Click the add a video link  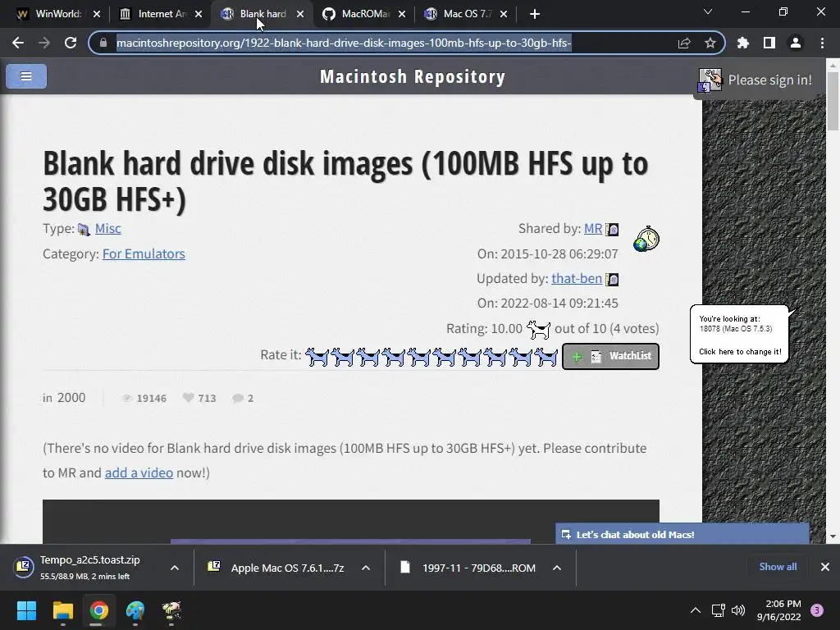pyautogui.click(x=139, y=473)
